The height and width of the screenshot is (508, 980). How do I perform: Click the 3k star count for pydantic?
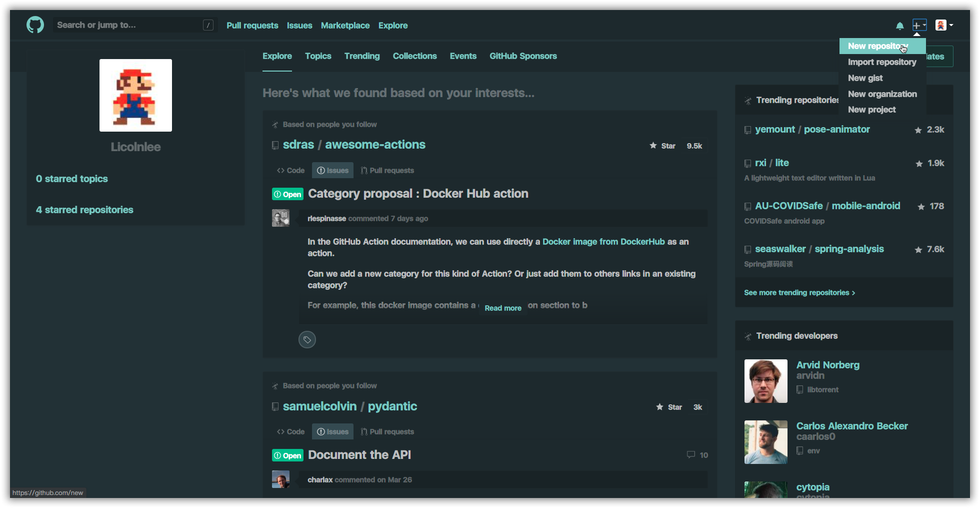(x=697, y=407)
